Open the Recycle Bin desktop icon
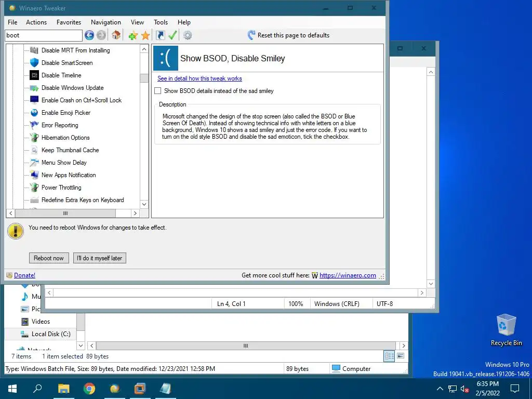 506,330
